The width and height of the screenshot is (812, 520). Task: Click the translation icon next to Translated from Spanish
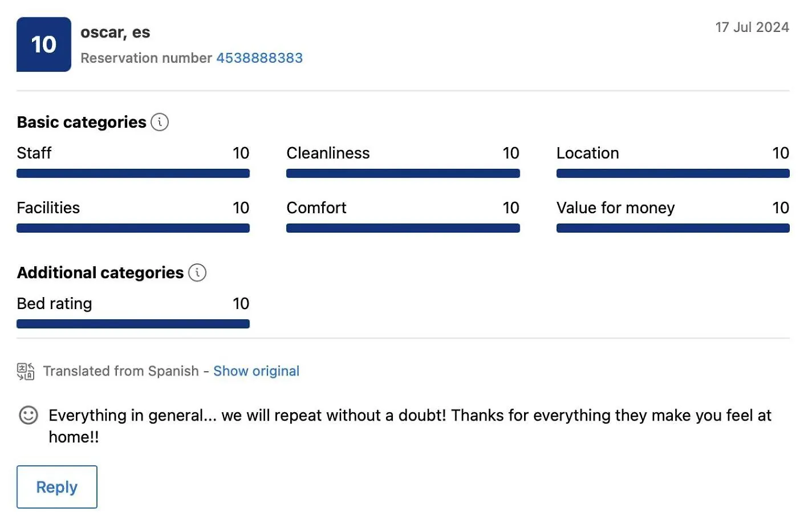[x=26, y=371]
